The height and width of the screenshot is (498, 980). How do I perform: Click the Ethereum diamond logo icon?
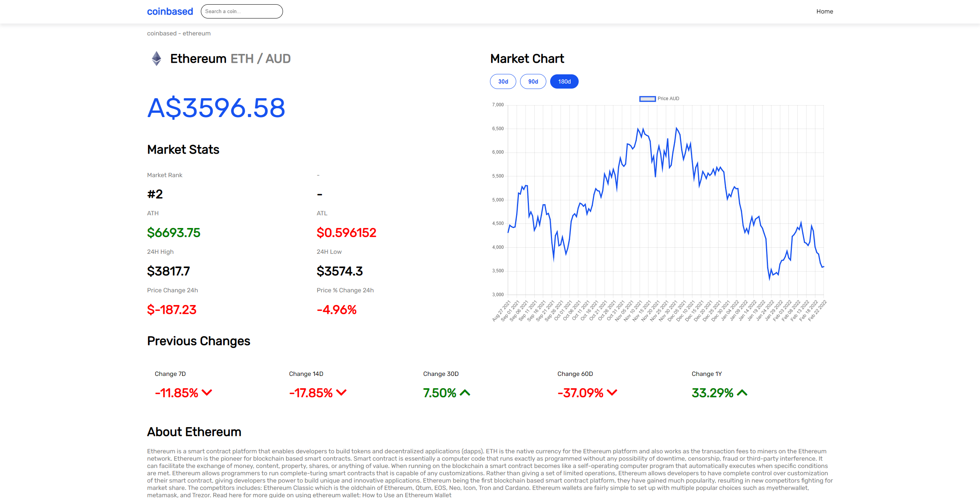pos(156,59)
